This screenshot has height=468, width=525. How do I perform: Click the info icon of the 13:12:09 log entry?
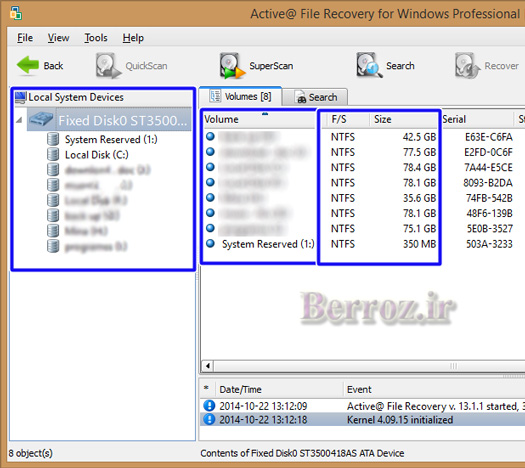pyautogui.click(x=209, y=406)
